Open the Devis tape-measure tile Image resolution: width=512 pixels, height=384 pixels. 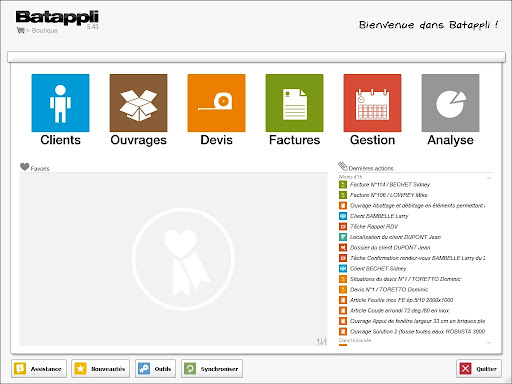(216, 103)
